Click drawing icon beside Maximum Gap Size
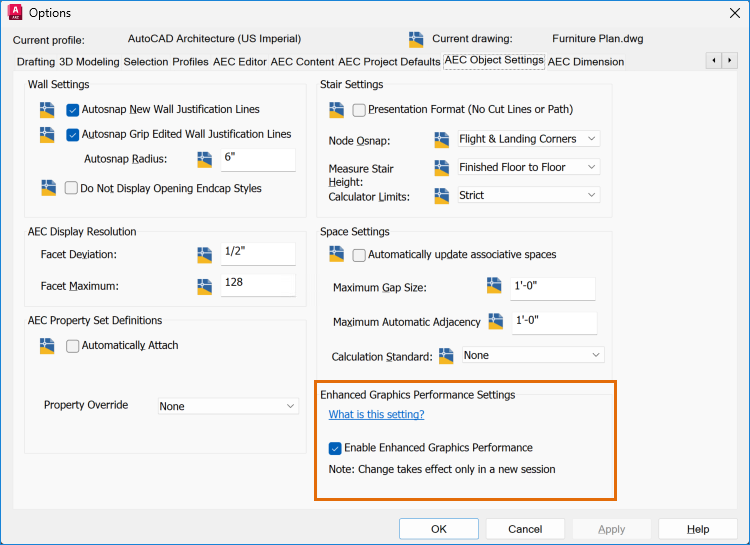The width and height of the screenshot is (750, 545). [493, 287]
